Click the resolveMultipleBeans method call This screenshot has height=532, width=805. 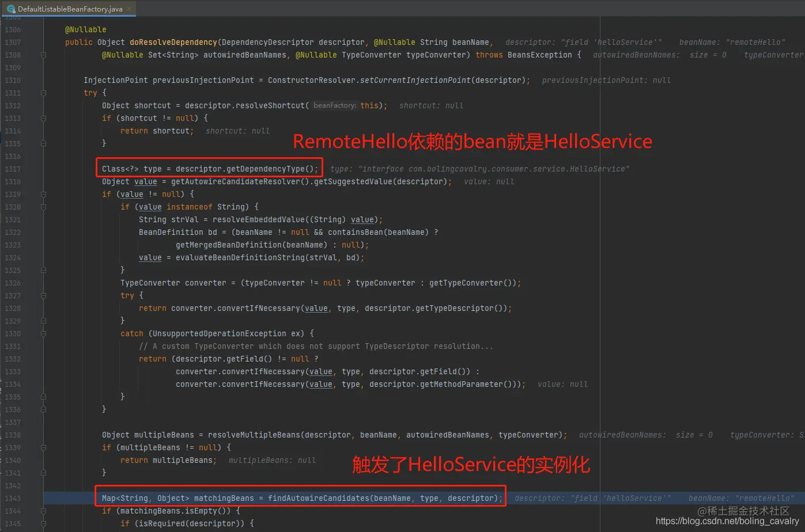point(254,435)
